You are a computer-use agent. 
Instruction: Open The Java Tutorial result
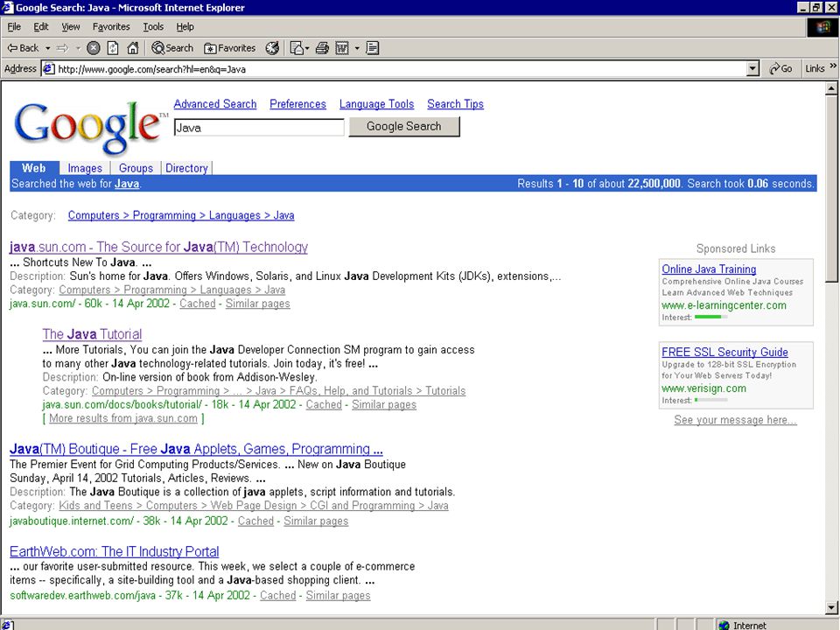tap(92, 334)
